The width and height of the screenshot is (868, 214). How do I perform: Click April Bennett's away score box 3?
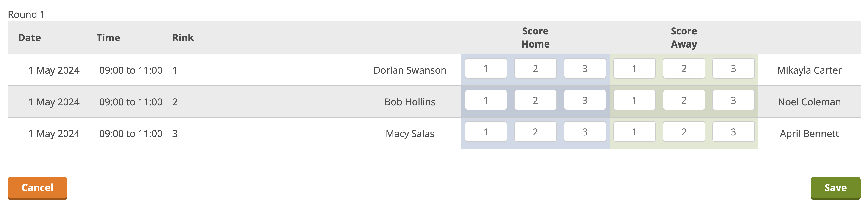(x=734, y=132)
